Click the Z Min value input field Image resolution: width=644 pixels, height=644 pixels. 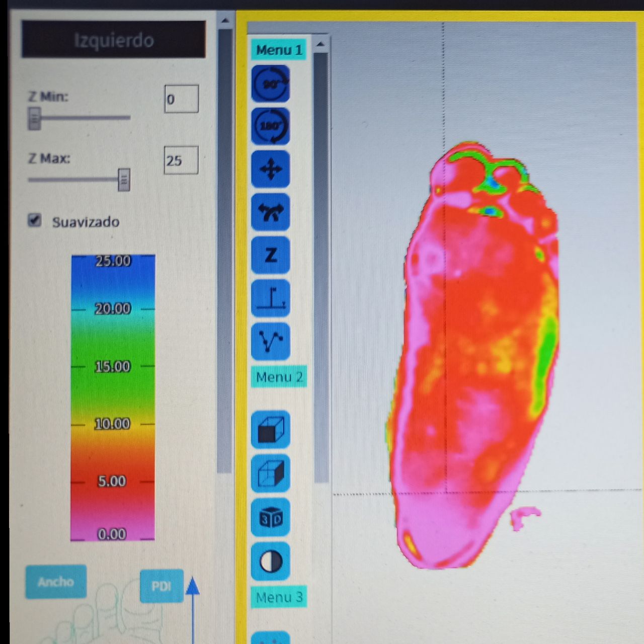[181, 99]
